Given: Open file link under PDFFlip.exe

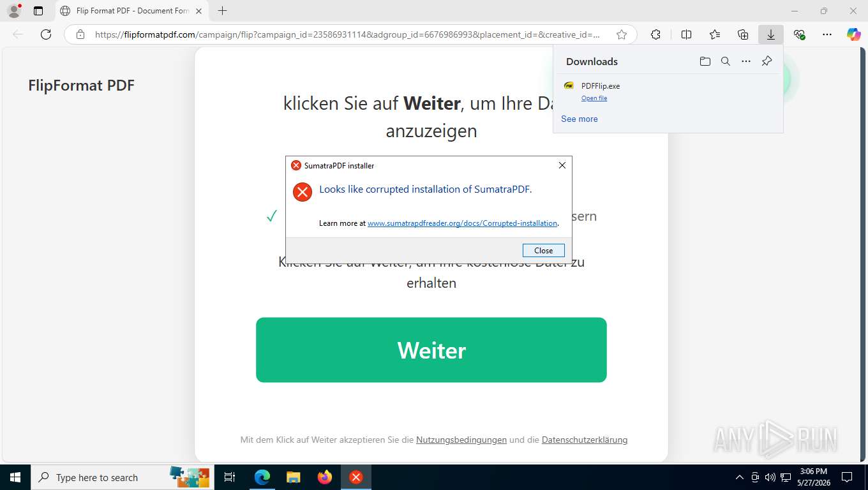Looking at the screenshot, I should [594, 98].
